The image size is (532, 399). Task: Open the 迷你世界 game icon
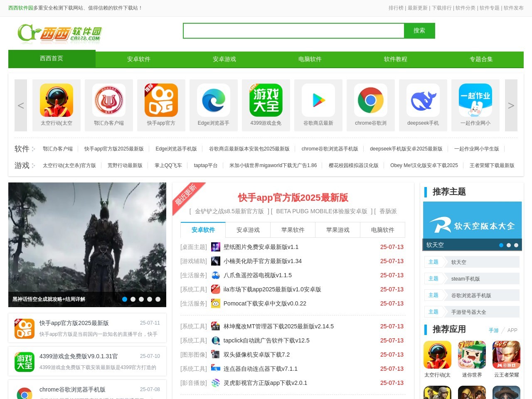pos(472,355)
